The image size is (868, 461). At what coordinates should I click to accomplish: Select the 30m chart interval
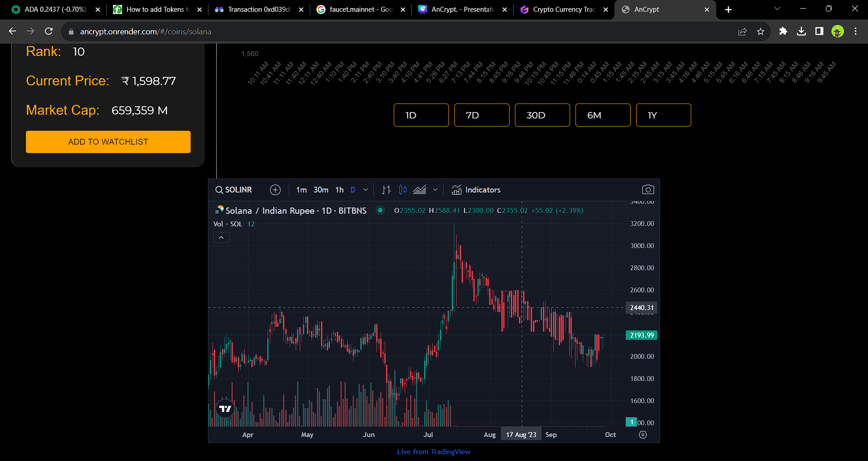pyautogui.click(x=321, y=190)
